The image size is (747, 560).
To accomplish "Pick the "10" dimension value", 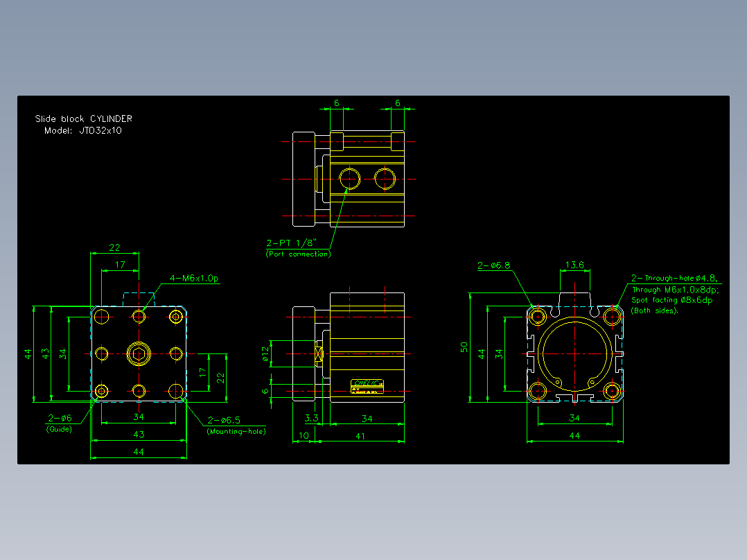I will [x=304, y=436].
